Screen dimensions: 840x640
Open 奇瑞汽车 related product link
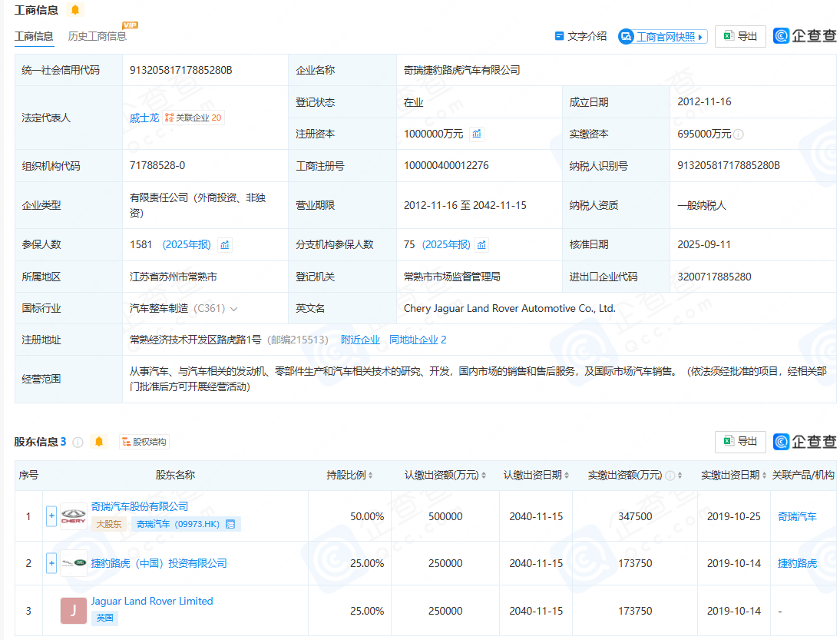click(x=797, y=516)
